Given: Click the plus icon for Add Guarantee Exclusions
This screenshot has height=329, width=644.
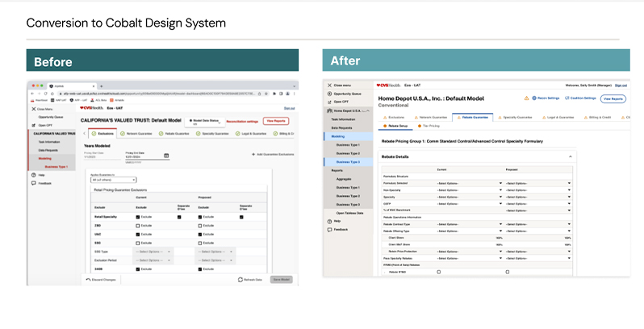Looking at the screenshot, I should click(x=253, y=154).
